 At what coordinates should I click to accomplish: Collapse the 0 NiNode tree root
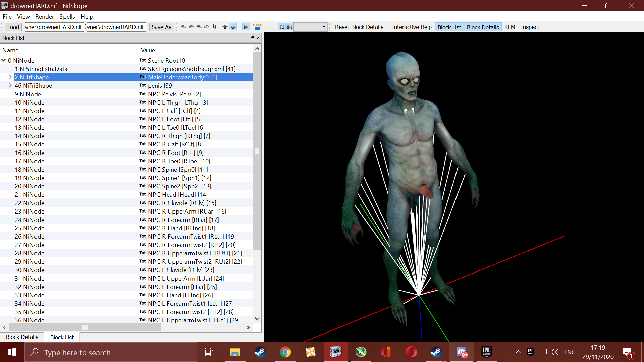(4, 60)
